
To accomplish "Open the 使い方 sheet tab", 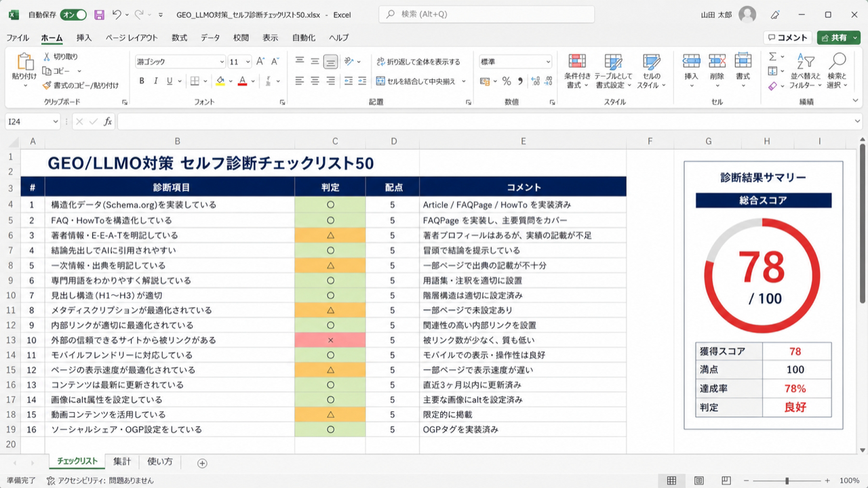I will [160, 462].
